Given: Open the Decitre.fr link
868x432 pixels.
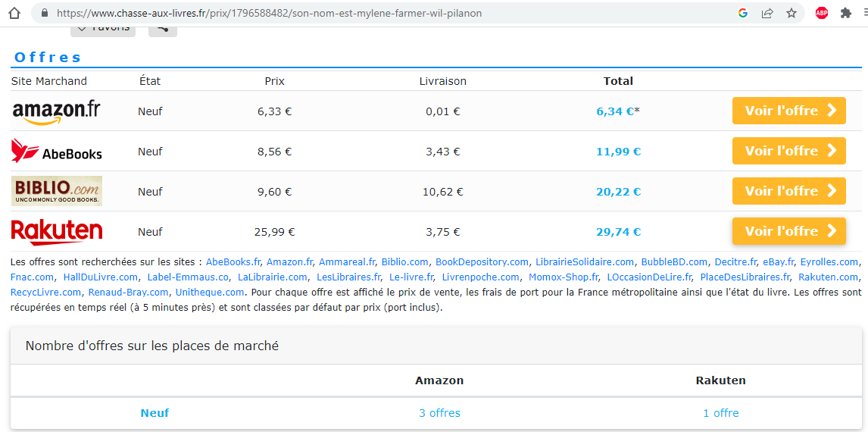Looking at the screenshot, I should 735,261.
